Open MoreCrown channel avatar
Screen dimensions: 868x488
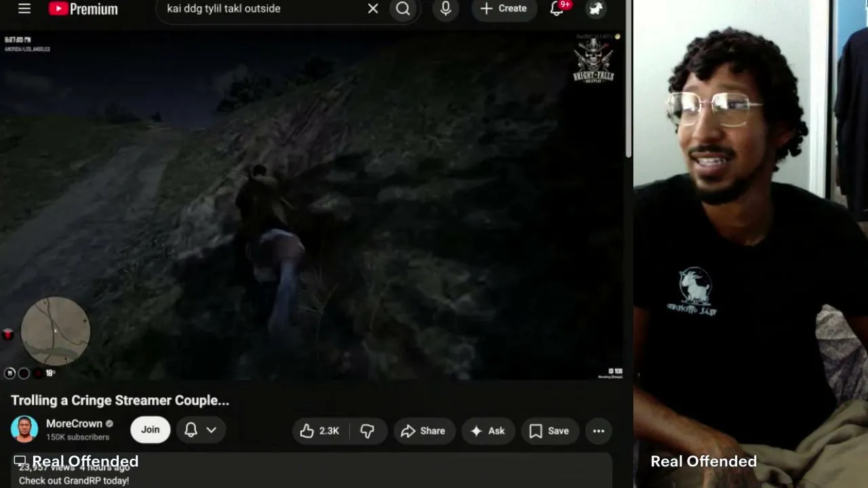click(x=24, y=430)
